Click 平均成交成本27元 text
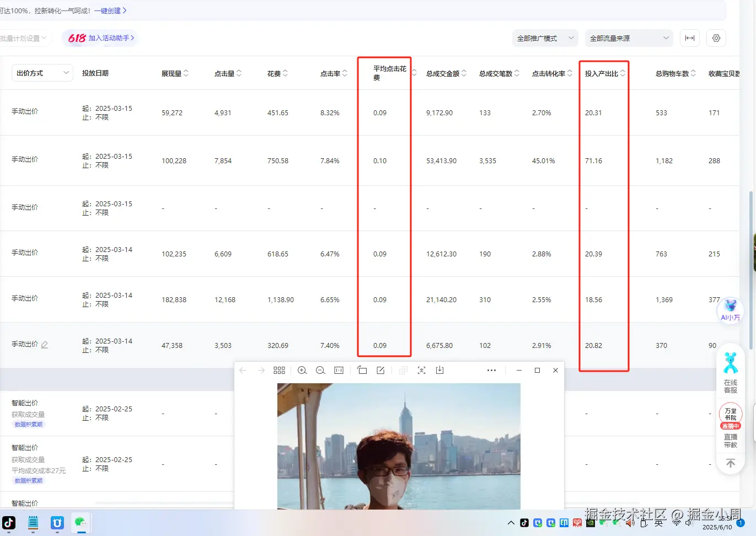 coord(39,471)
